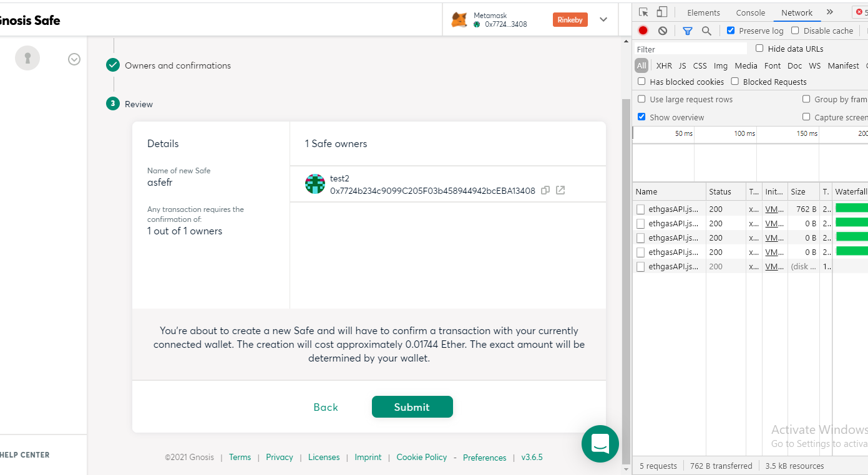Screen dimensions: 868x475
Task: Toggle the device toolbar in DevTools
Action: point(663,12)
